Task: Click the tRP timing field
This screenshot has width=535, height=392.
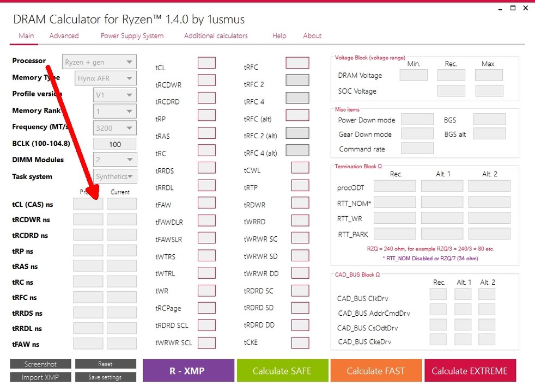Action: tap(207, 115)
